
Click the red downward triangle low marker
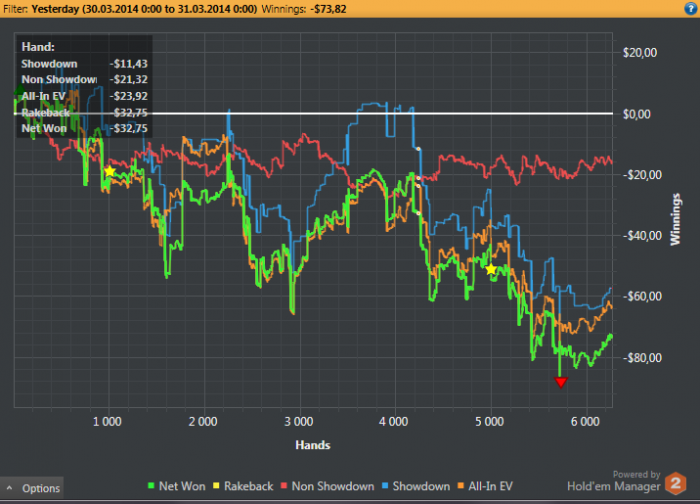pos(561,382)
